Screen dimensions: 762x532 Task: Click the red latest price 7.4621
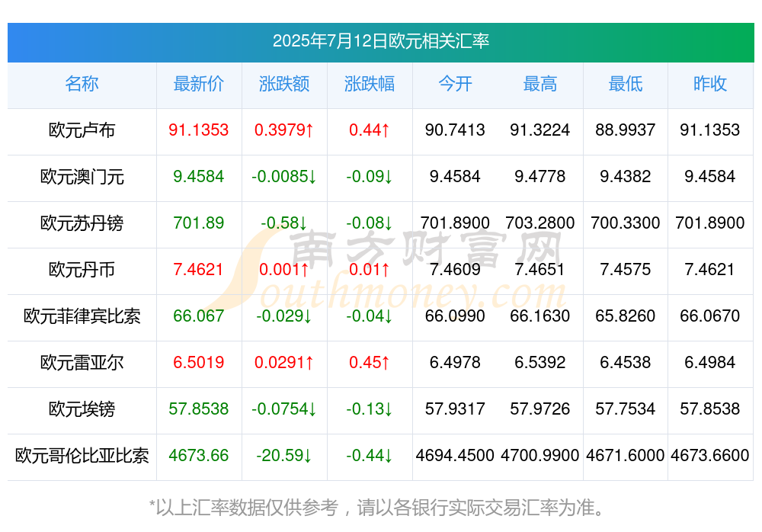(x=198, y=269)
